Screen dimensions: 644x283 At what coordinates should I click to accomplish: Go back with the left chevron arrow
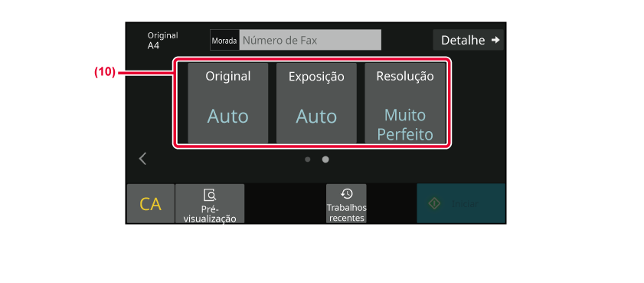[142, 159]
